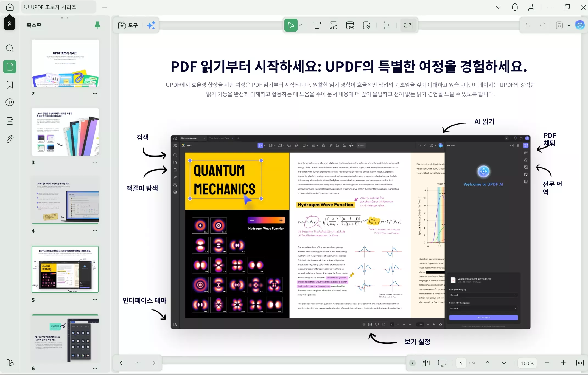Select page 2 thumbnail

click(x=65, y=63)
